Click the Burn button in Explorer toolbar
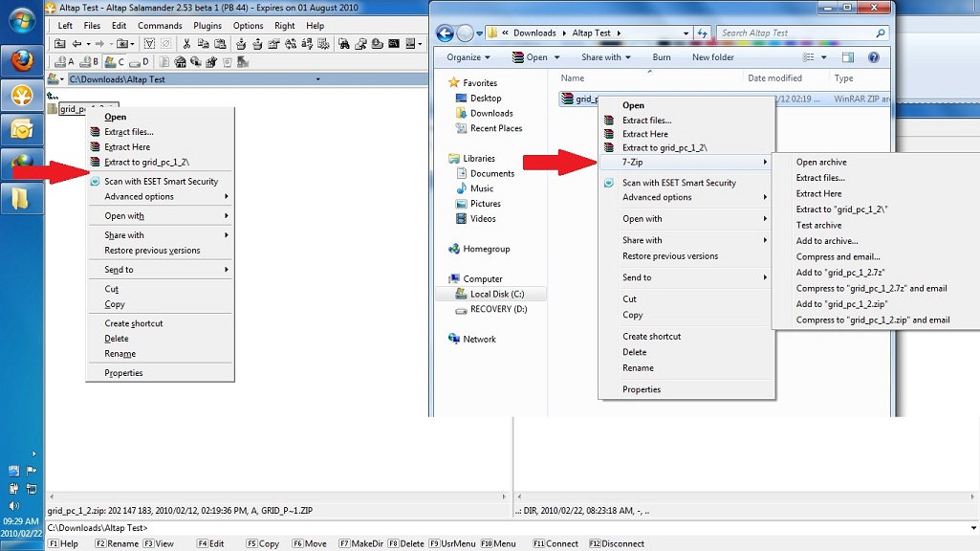The width and height of the screenshot is (980, 551). [662, 57]
